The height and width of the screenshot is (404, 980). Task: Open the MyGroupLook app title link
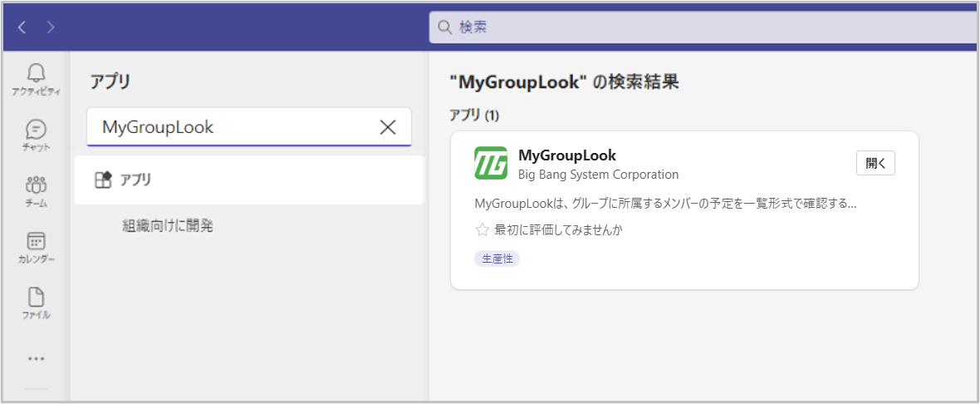pyautogui.click(x=567, y=155)
